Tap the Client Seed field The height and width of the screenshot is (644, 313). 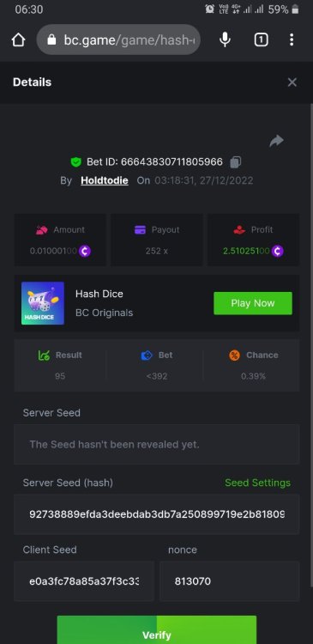[x=84, y=581]
